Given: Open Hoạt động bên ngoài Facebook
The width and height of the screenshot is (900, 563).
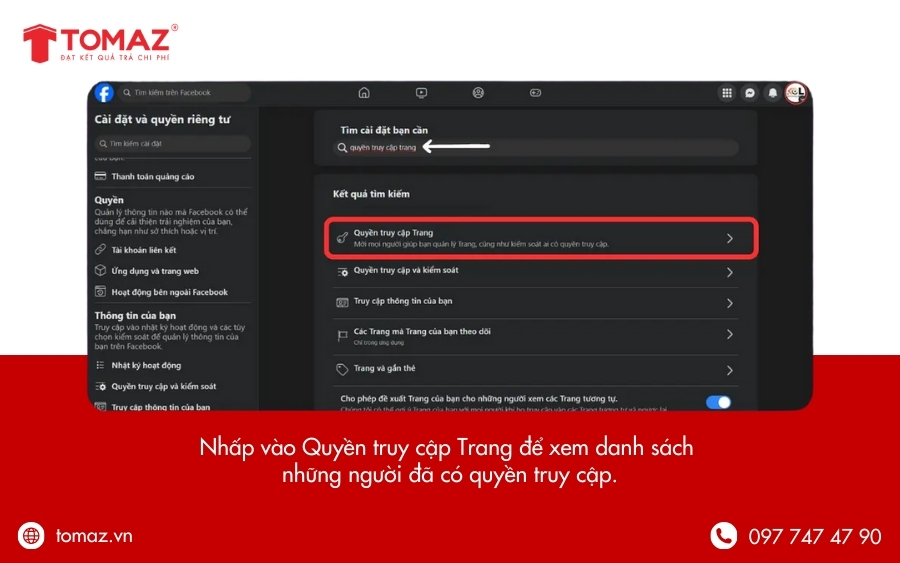Looking at the screenshot, I should 169,292.
